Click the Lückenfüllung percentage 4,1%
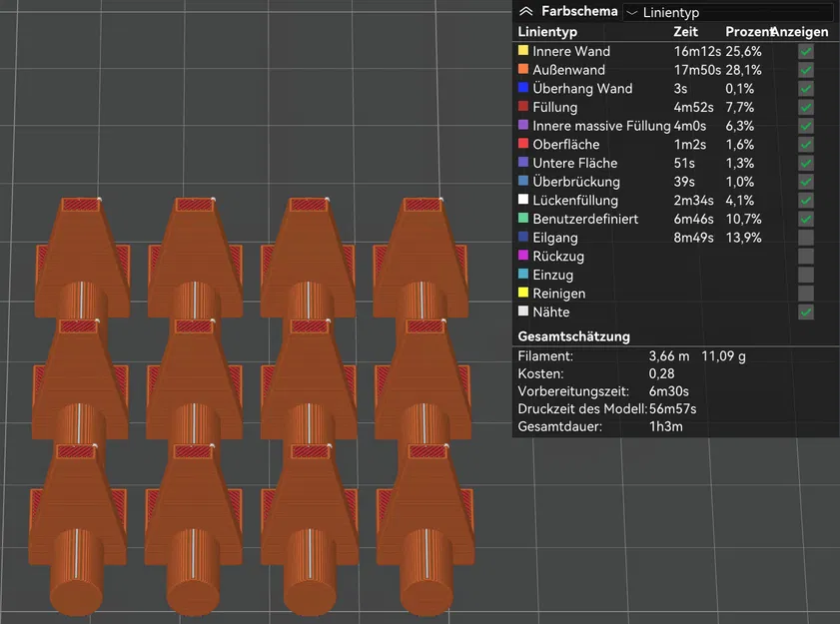The width and height of the screenshot is (840, 624). [740, 201]
